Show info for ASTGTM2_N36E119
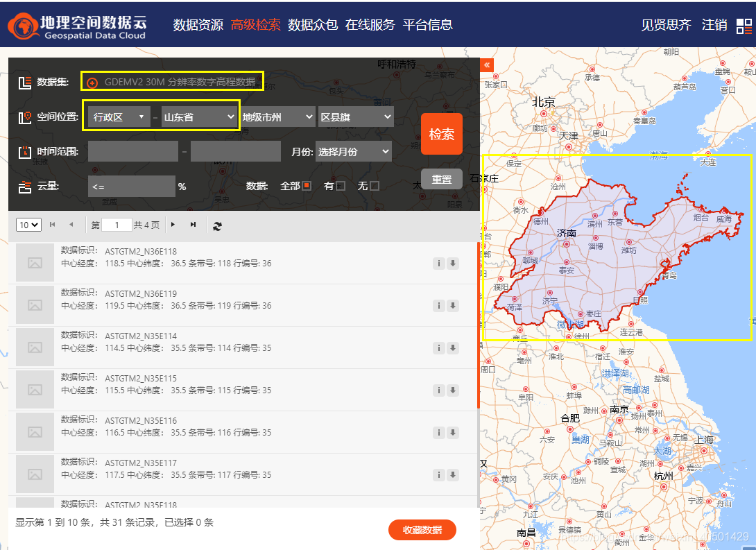 438,306
